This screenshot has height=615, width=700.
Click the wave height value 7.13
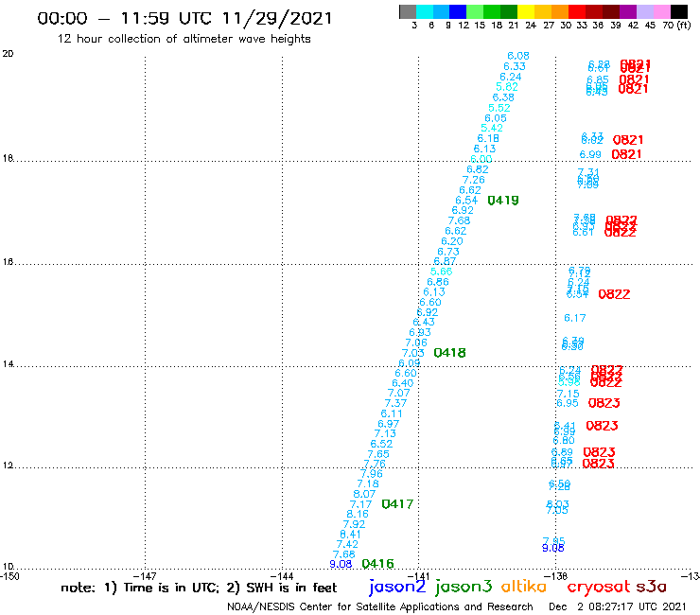385,433
